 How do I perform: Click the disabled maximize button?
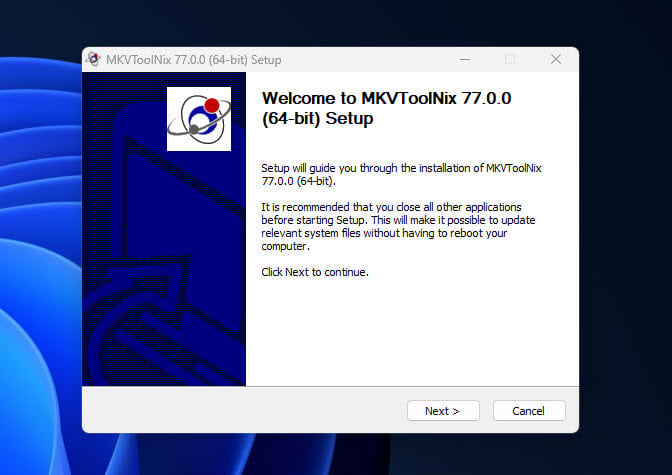[510, 59]
